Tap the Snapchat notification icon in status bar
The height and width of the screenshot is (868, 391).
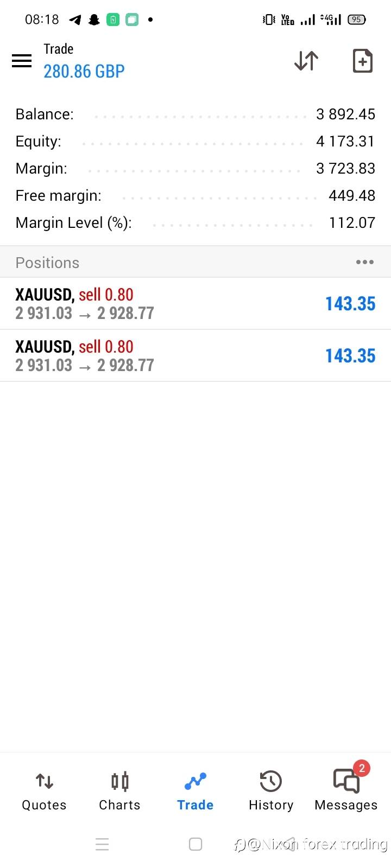(x=94, y=20)
